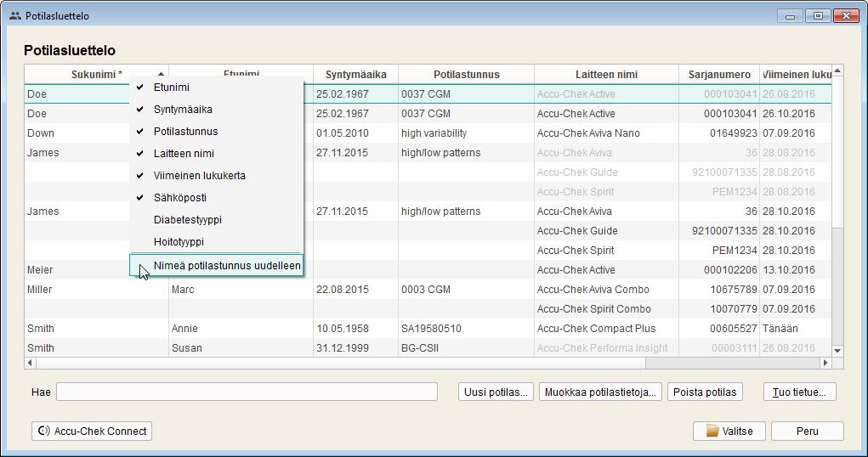Click the date 26.10.2016

pyautogui.click(x=789, y=114)
